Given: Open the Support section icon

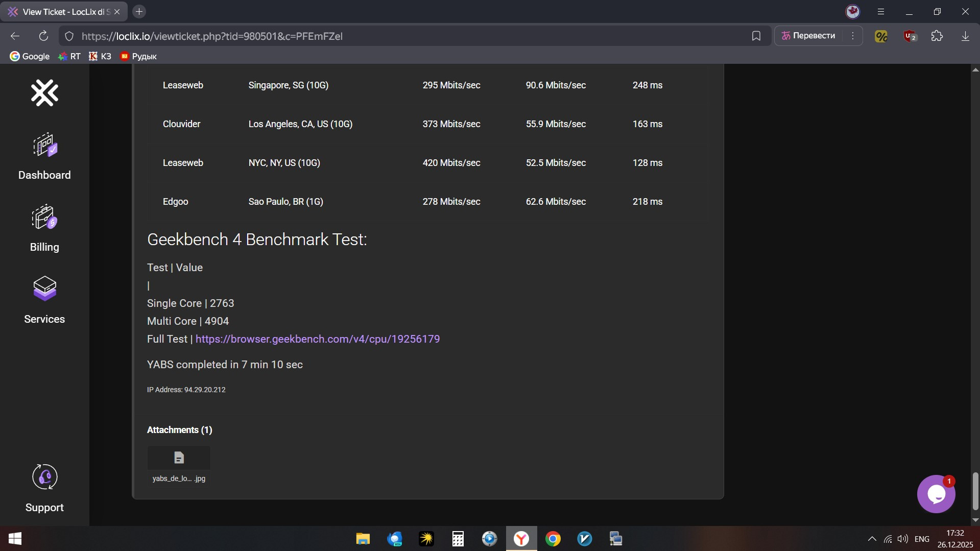Looking at the screenshot, I should click(x=45, y=477).
